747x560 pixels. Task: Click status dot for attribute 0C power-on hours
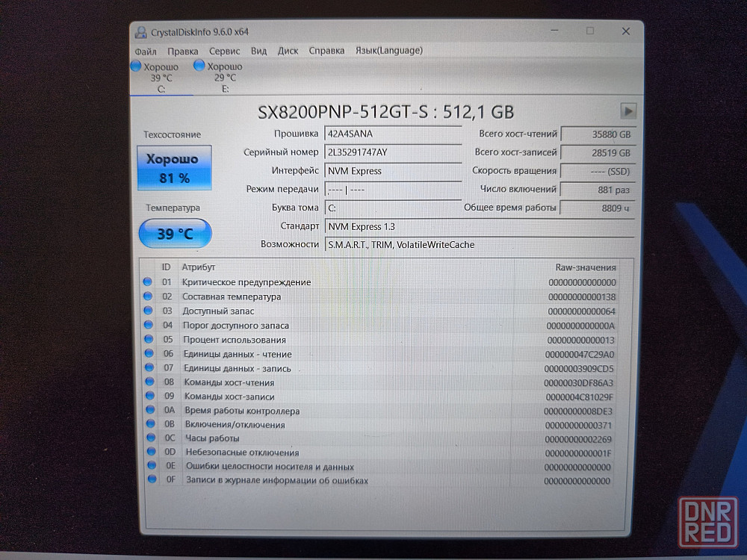pos(149,438)
